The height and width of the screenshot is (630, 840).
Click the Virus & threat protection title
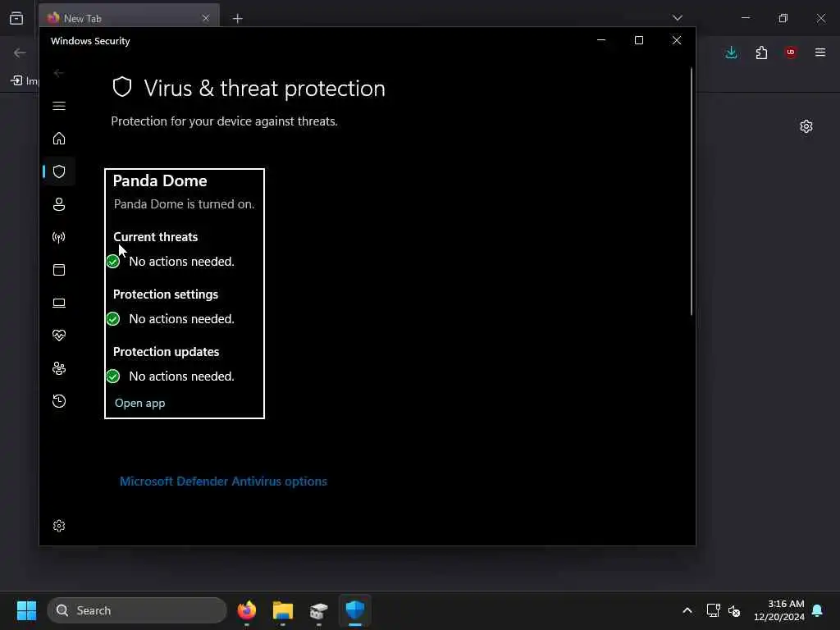[265, 88]
